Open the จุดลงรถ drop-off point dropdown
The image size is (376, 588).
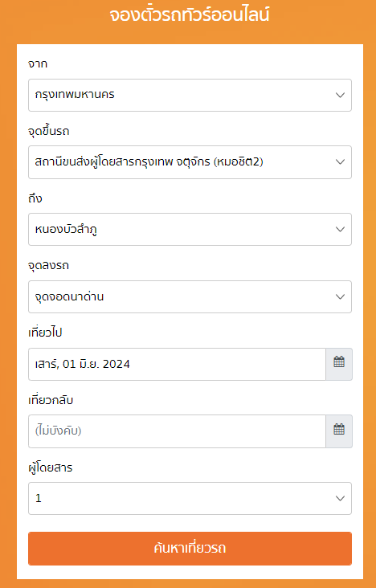[x=190, y=296]
